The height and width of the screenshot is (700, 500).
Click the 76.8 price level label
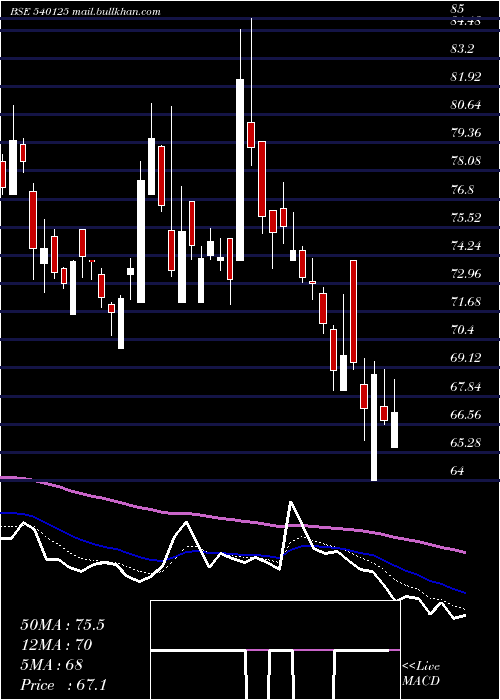point(464,190)
